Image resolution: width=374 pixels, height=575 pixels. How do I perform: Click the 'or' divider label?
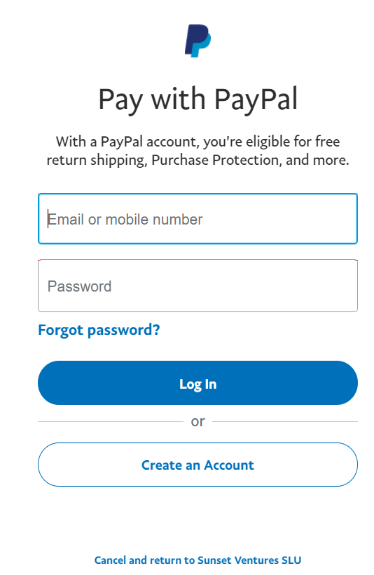(198, 421)
